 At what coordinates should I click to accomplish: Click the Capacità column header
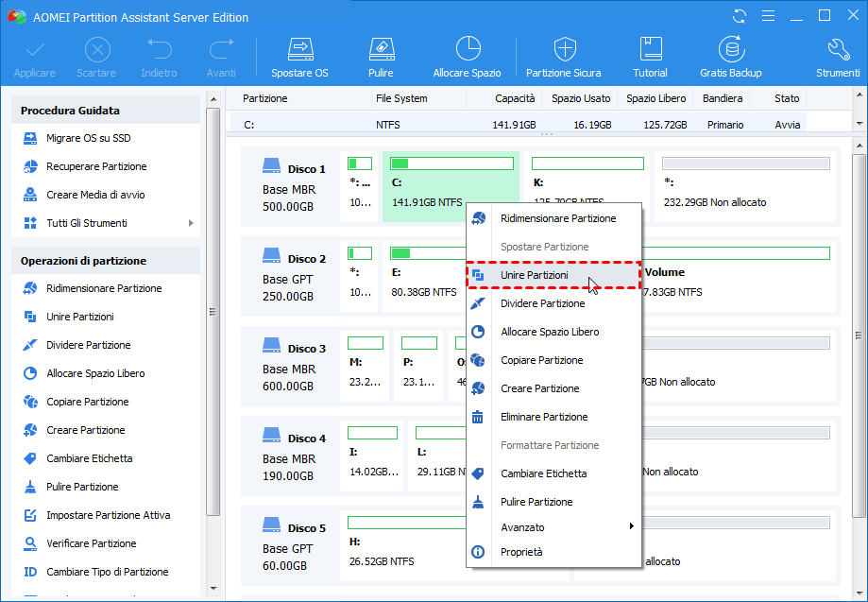click(x=514, y=98)
